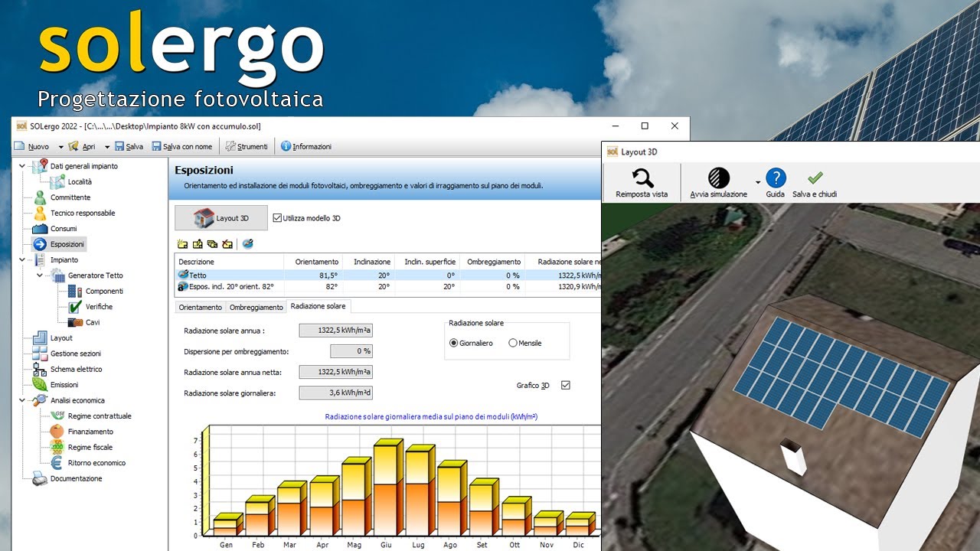This screenshot has height=551, width=980.
Task: Click Orientamento column header
Action: pos(316,262)
